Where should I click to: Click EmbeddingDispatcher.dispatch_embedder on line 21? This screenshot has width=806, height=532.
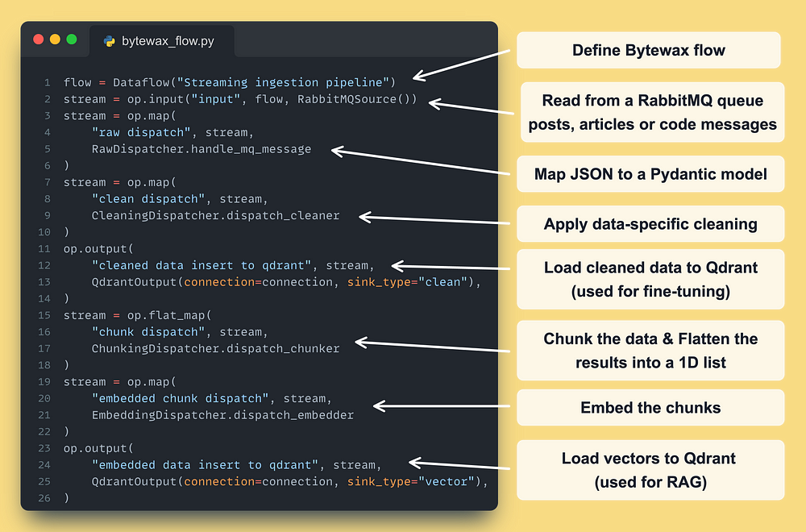point(222,415)
